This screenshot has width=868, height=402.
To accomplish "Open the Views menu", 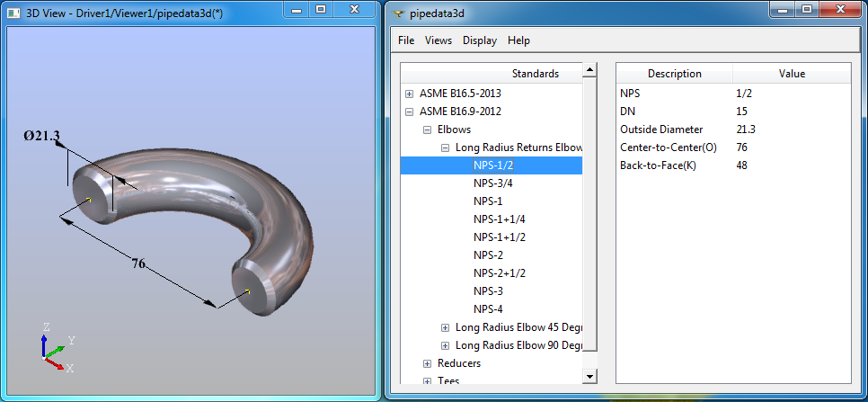I will click(438, 40).
